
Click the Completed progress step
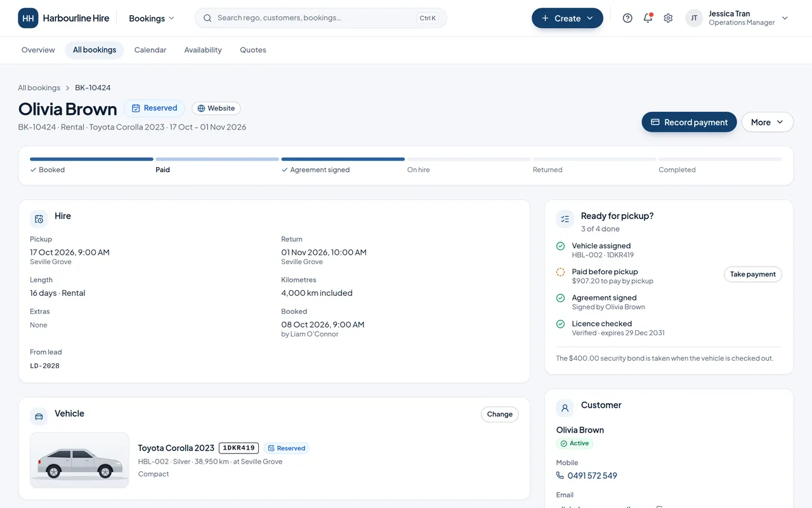pyautogui.click(x=720, y=165)
